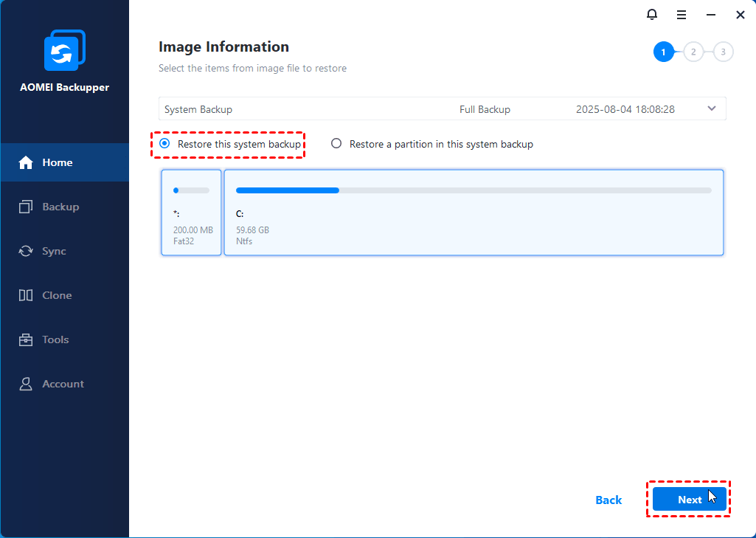Close the Backupper window
The width and height of the screenshot is (756, 538).
[741, 15]
